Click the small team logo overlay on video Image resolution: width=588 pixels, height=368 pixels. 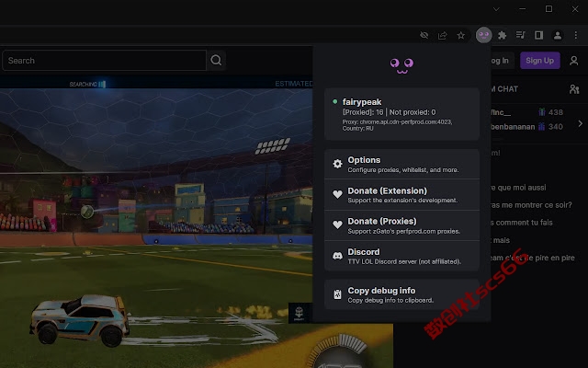tap(300, 313)
